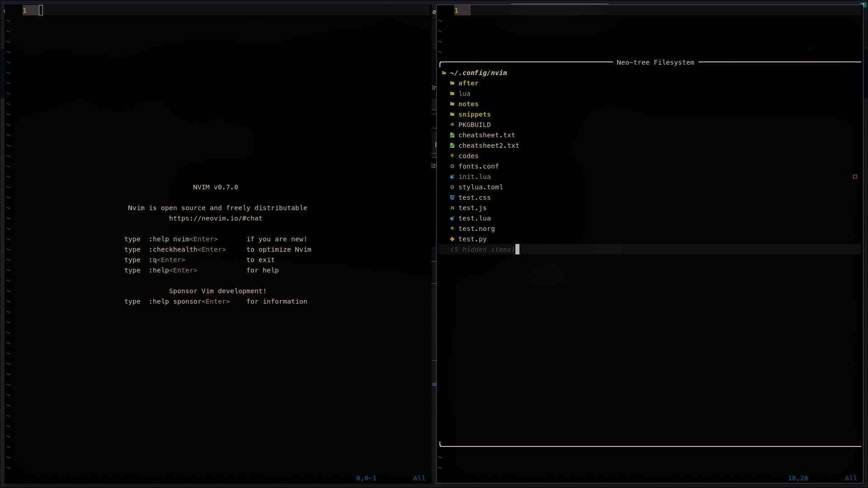Click the JavaScript icon beside test.js
This screenshot has width=868, height=488.
coord(453,208)
